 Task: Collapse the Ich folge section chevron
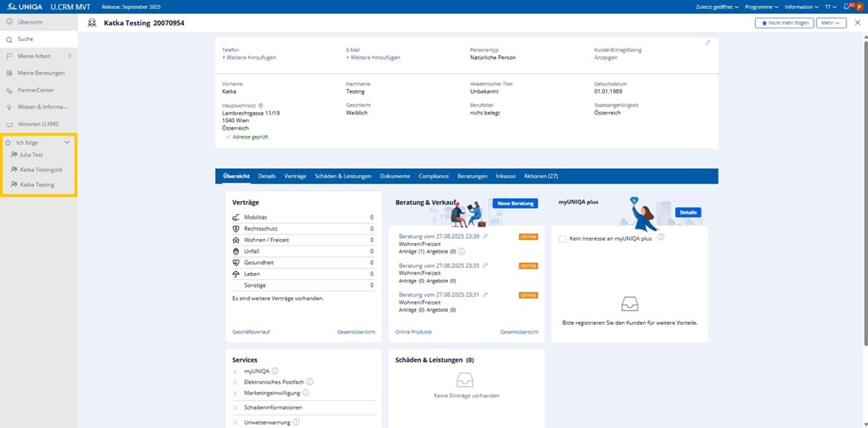point(67,142)
